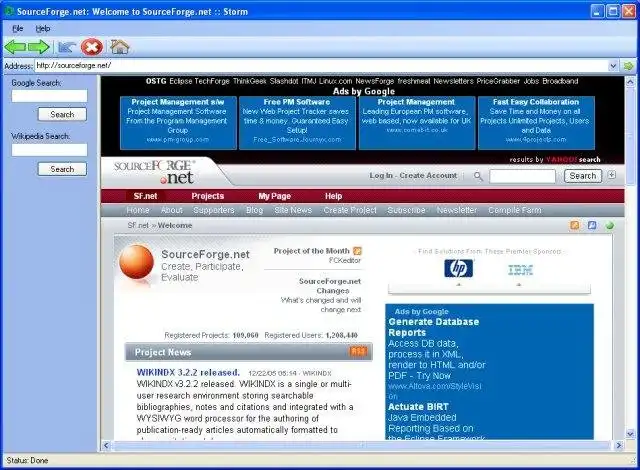Select the Projects tab
Viewport: 640px width, 470px height.
[x=208, y=196]
